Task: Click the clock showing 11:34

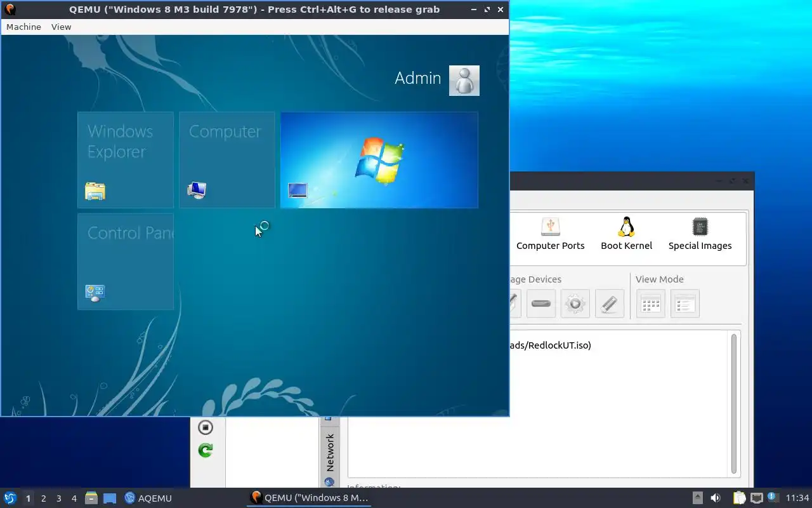Action: click(x=797, y=498)
